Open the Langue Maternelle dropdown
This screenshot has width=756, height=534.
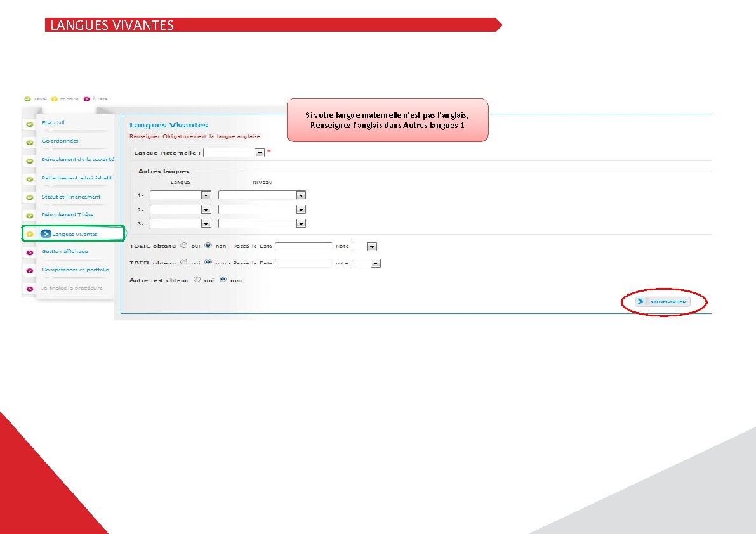tap(234, 153)
